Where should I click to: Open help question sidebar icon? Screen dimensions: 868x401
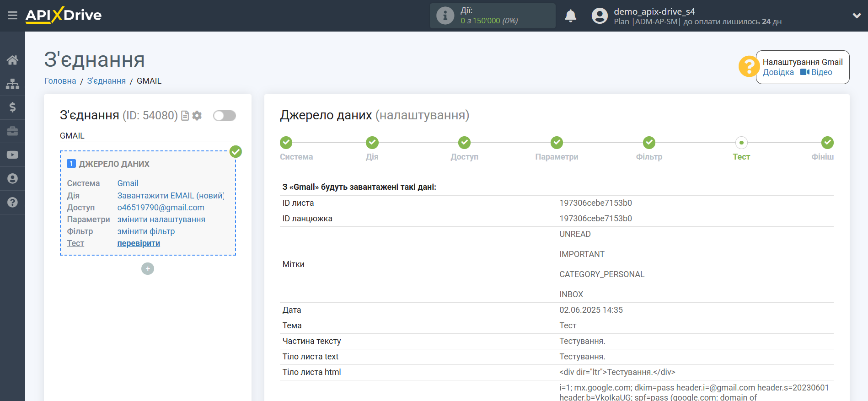tap(12, 202)
